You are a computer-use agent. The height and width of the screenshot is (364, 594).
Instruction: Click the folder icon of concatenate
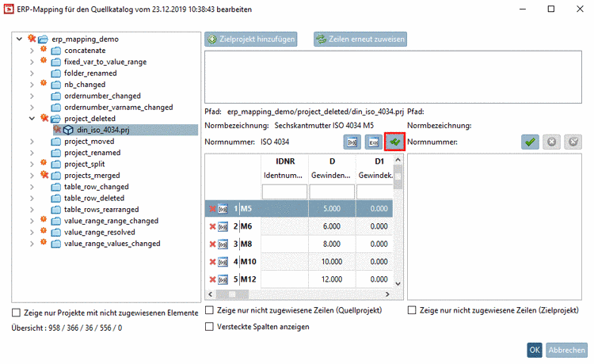click(55, 51)
